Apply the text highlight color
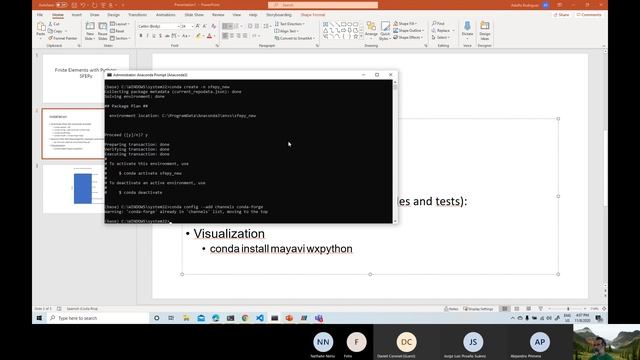 [198, 36]
